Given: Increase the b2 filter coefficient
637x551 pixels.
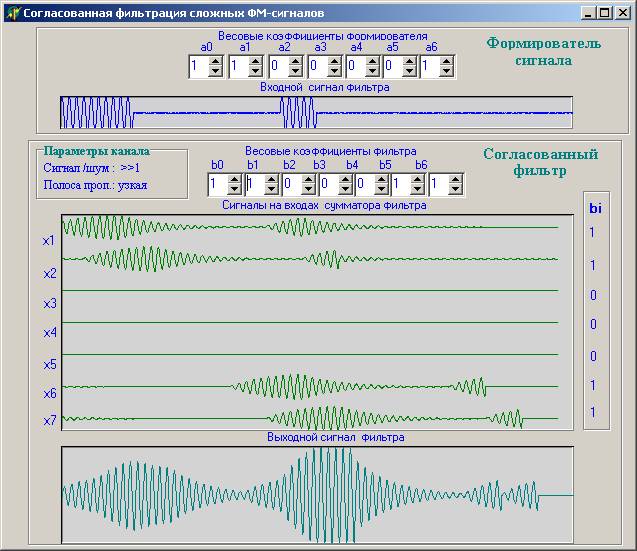Looking at the screenshot, I should 308,180.
